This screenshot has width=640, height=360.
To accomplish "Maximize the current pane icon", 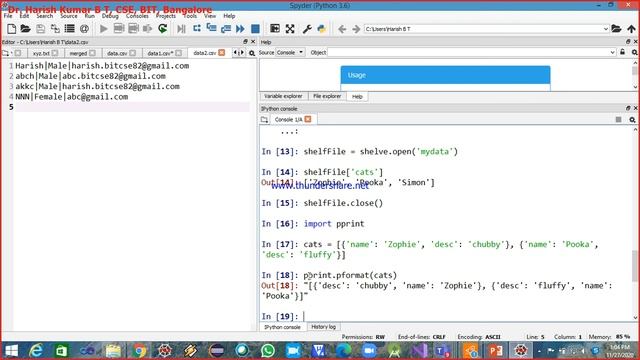I will click(x=275, y=29).
